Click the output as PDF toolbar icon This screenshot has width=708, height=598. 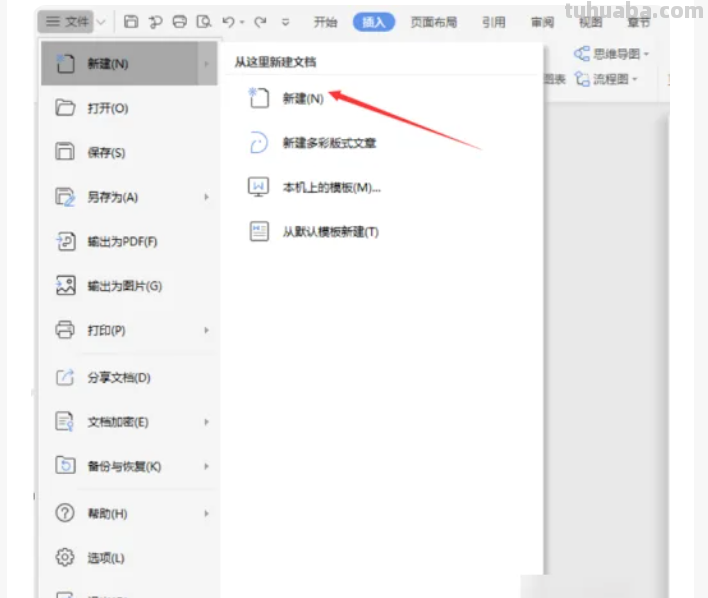click(155, 21)
